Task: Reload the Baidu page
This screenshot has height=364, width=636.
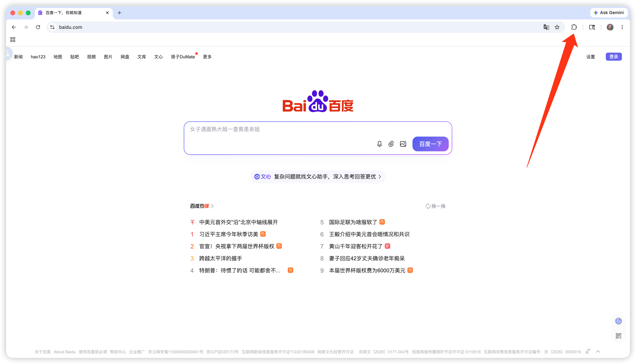Action: click(38, 27)
